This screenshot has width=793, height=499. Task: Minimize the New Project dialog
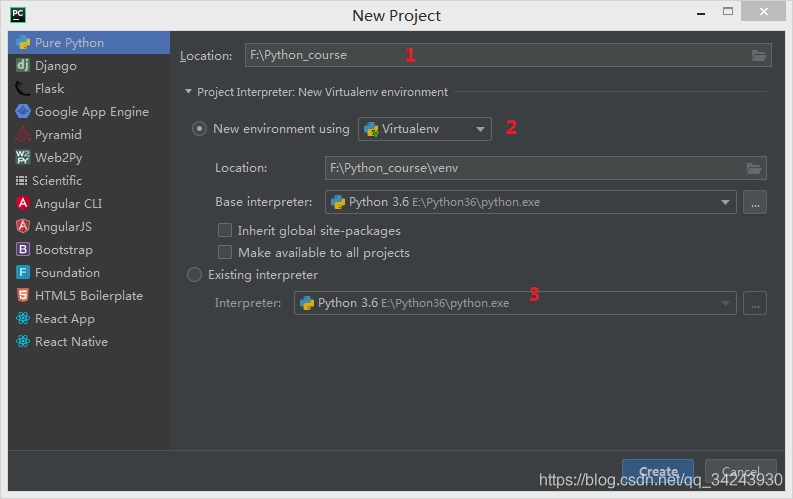[701, 12]
